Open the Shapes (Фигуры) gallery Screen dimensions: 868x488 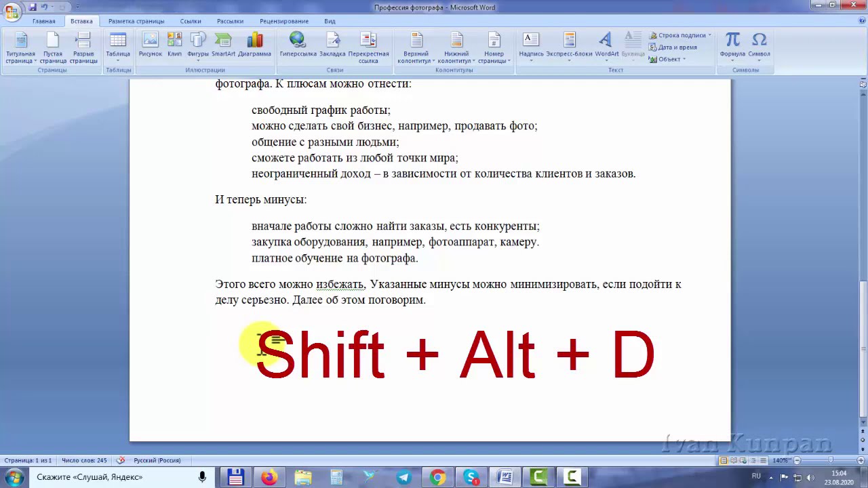click(198, 48)
